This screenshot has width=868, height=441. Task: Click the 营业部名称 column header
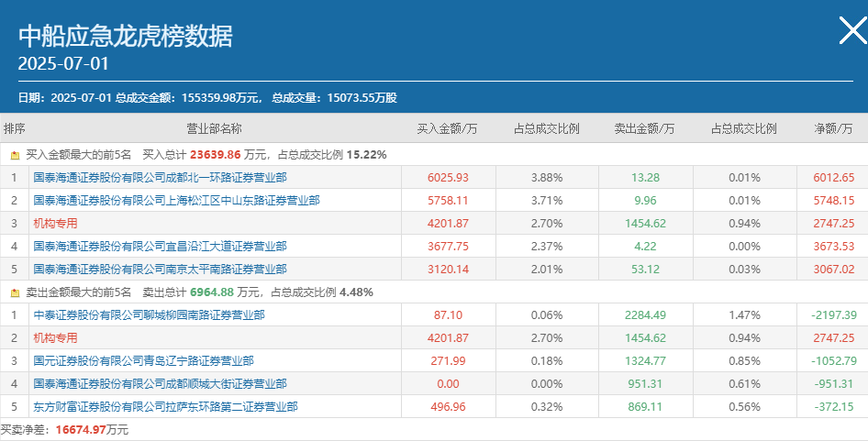[214, 129]
